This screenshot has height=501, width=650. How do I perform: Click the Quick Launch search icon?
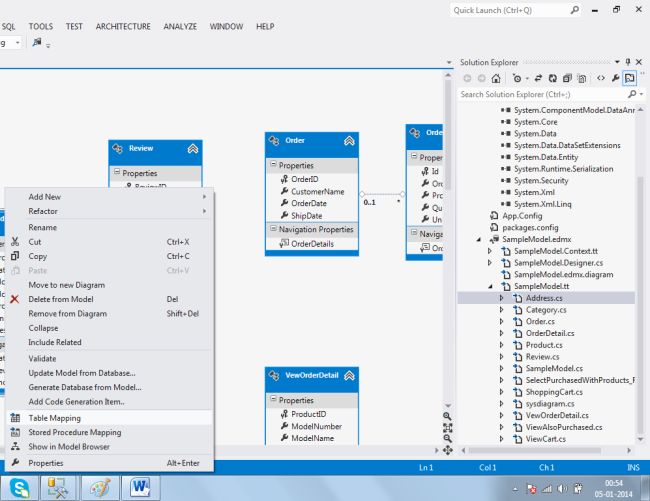pyautogui.click(x=575, y=10)
